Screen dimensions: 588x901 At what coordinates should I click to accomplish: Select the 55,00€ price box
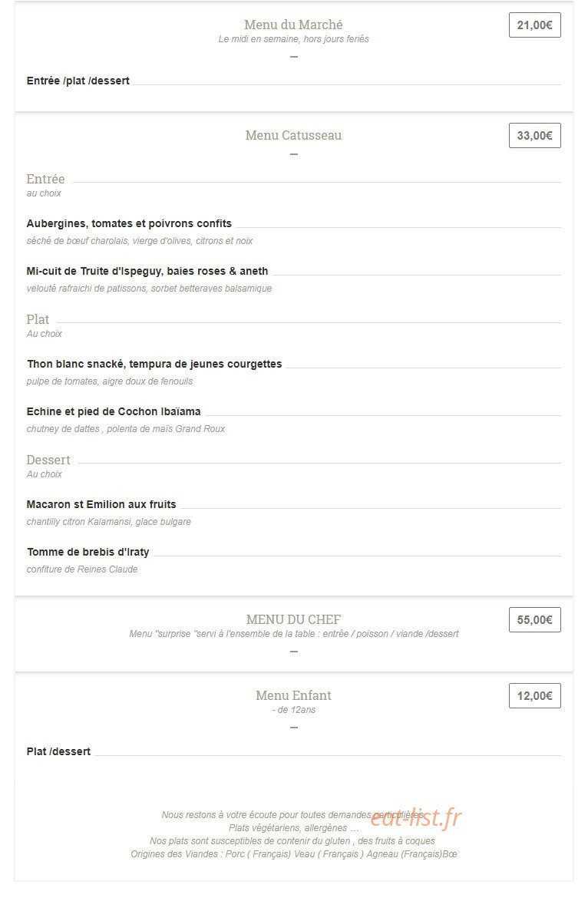point(534,620)
